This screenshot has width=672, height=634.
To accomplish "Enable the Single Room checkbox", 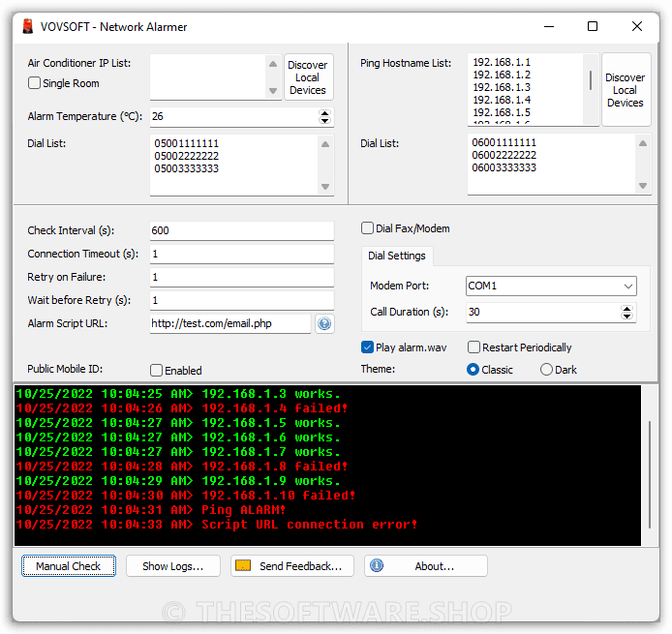I will click(x=34, y=82).
